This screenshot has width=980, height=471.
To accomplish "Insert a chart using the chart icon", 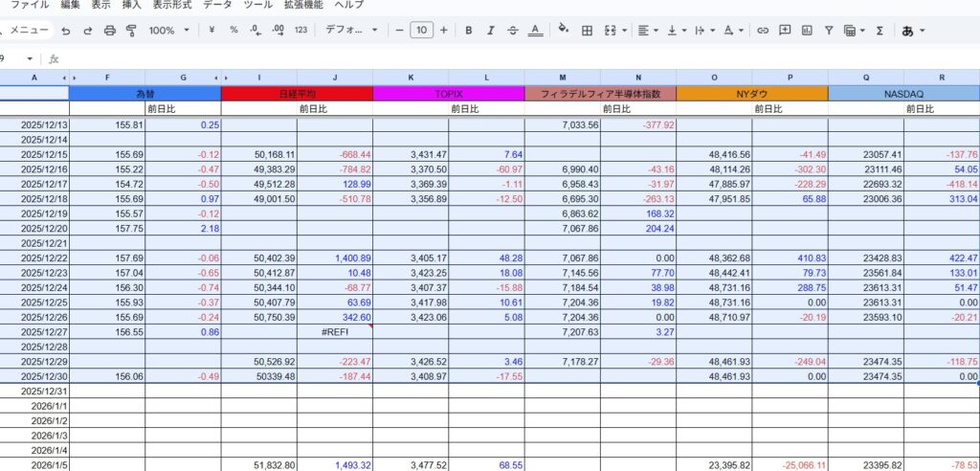I will [807, 31].
